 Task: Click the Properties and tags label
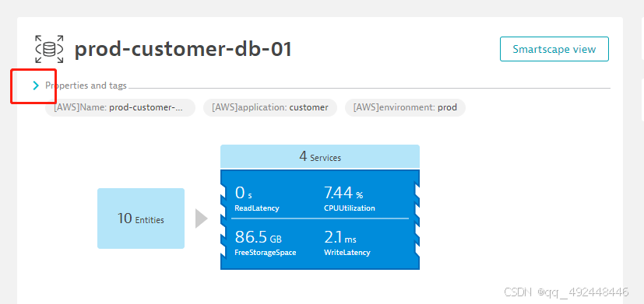point(86,86)
